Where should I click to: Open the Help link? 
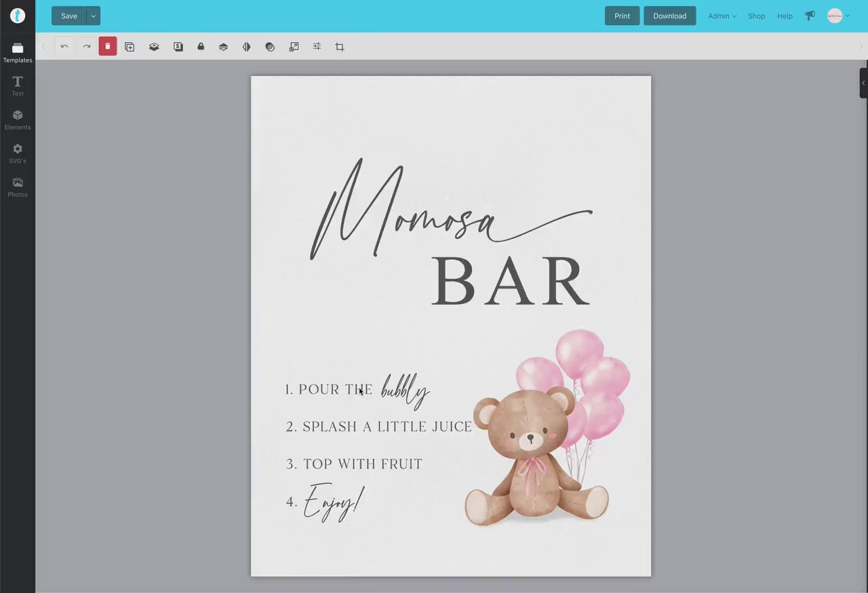click(x=785, y=16)
